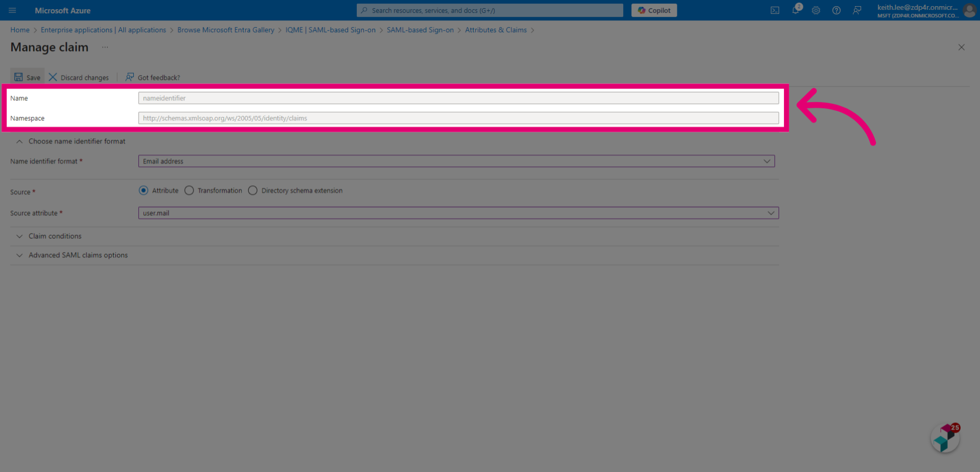Click the top-bar feedback icon
The image size is (980, 472).
(857, 10)
